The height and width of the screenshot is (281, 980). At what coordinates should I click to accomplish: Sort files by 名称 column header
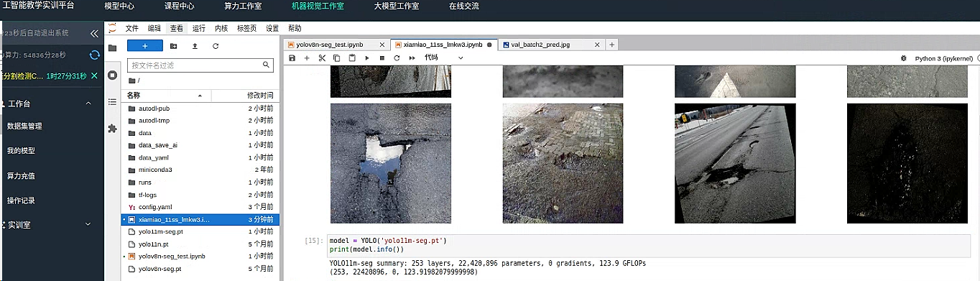(166, 95)
